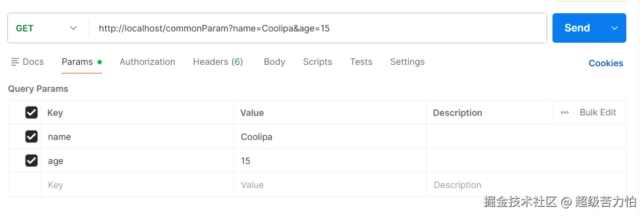The width and height of the screenshot is (644, 216).
Task: Open the Tests tab
Action: [x=361, y=62]
